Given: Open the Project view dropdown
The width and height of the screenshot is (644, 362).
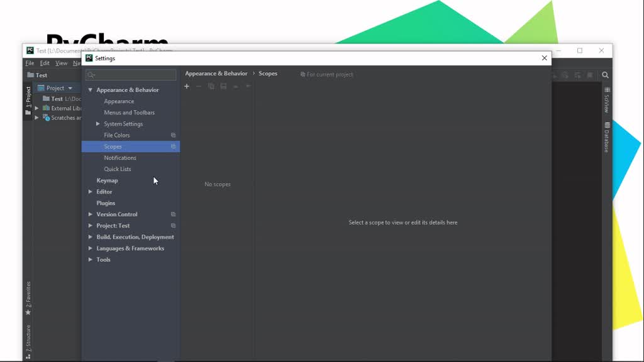Looking at the screenshot, I should (x=70, y=88).
